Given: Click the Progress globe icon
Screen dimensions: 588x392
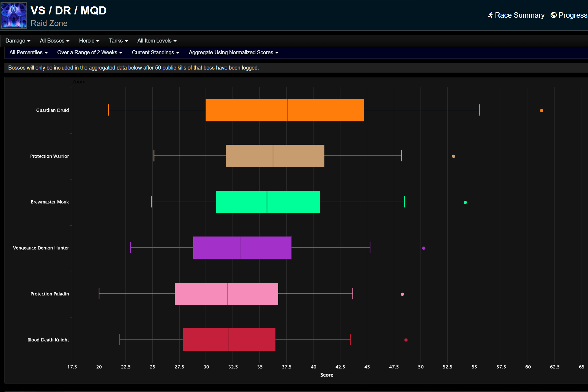Looking at the screenshot, I should (x=554, y=15).
